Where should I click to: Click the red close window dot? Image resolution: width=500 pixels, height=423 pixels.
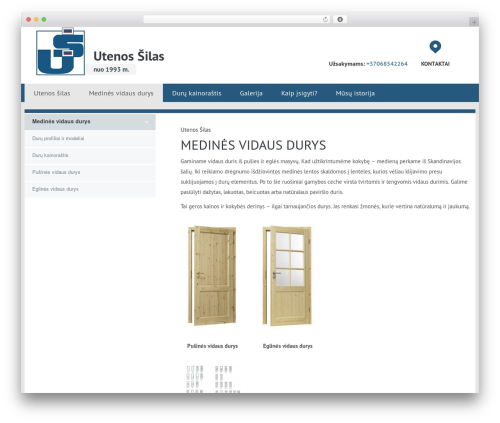click(29, 19)
